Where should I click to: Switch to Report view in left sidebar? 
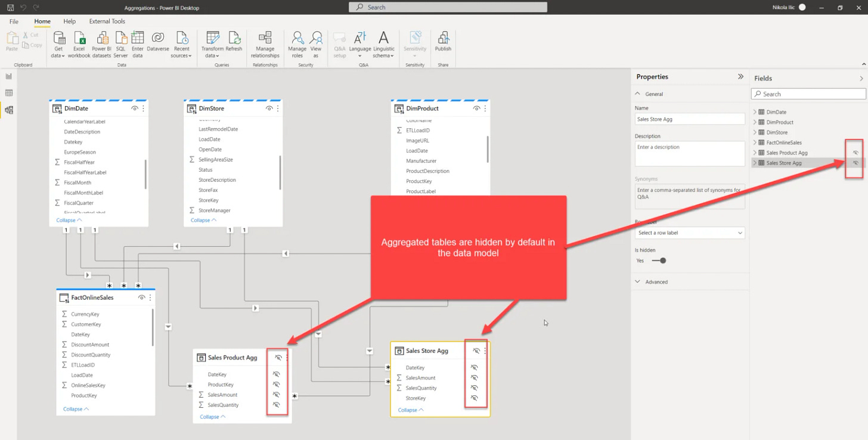coord(9,76)
